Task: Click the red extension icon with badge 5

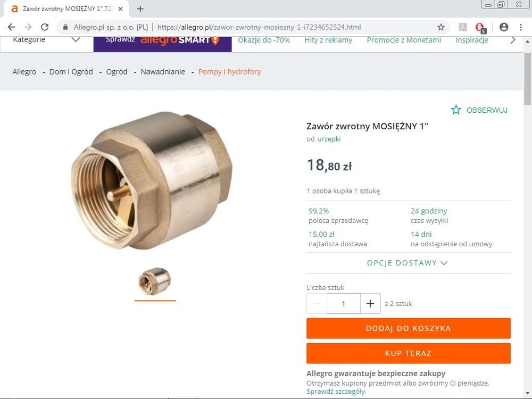Action: 480,28
